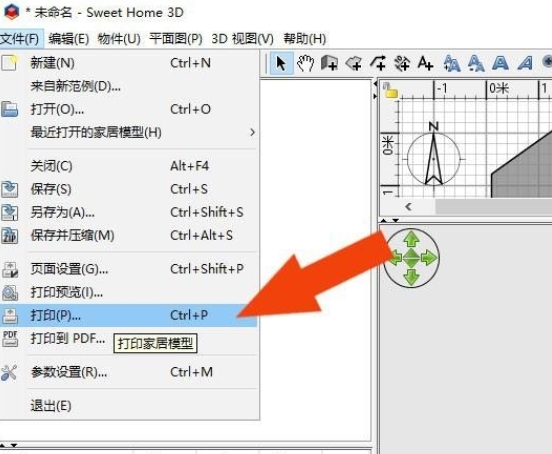Click the increase text size icon
The width and height of the screenshot is (552, 454).
coord(452,63)
